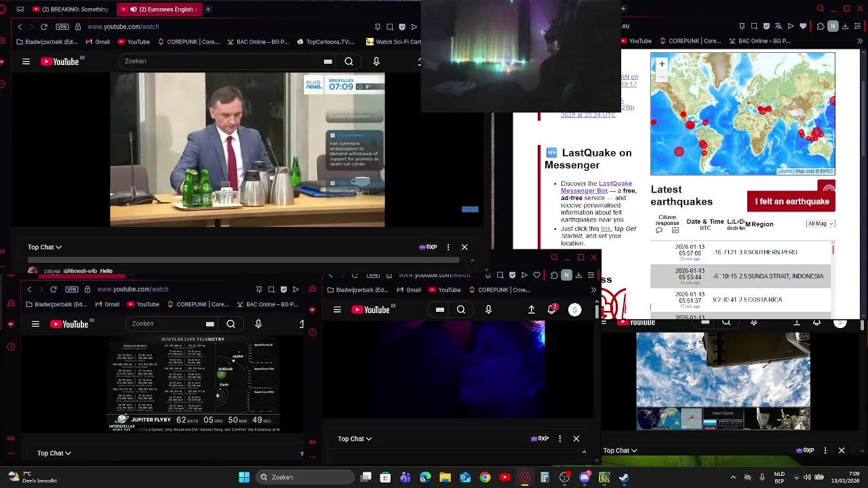Go back in top-left browser window
868x488 pixels.
(20, 26)
